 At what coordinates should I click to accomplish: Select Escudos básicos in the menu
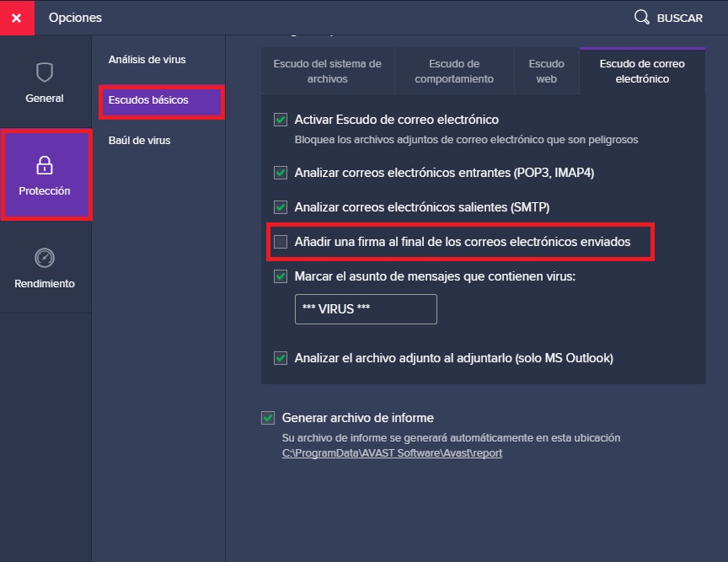[x=150, y=102]
